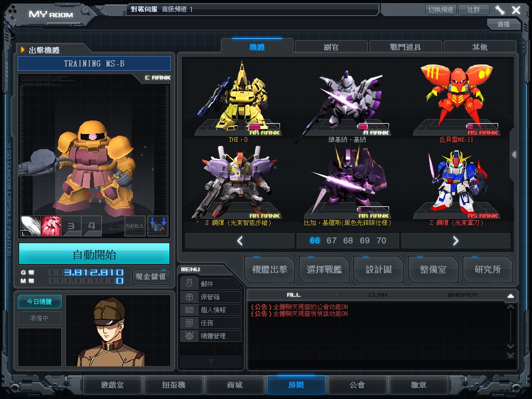Open 扭蛋機 from bottom navigation

pyautogui.click(x=174, y=385)
